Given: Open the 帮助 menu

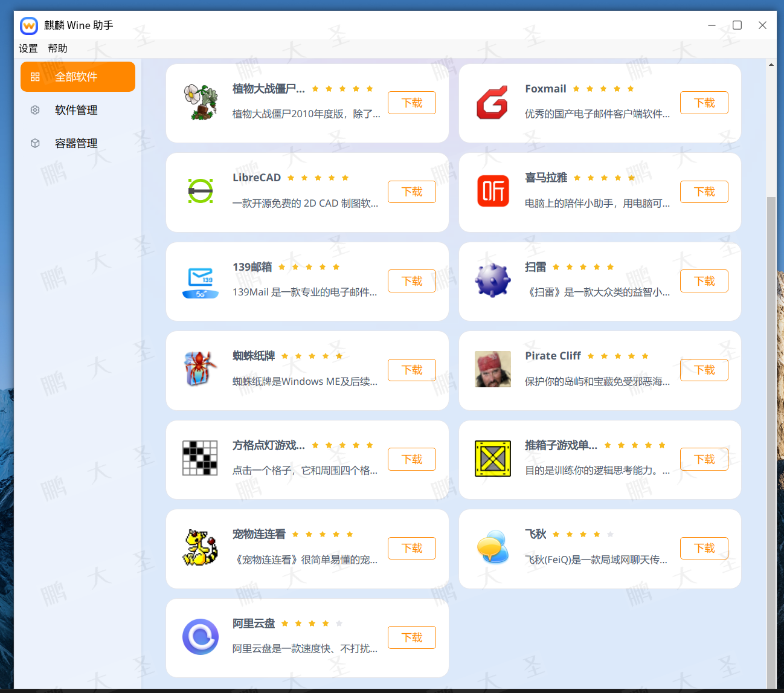Looking at the screenshot, I should click(58, 48).
